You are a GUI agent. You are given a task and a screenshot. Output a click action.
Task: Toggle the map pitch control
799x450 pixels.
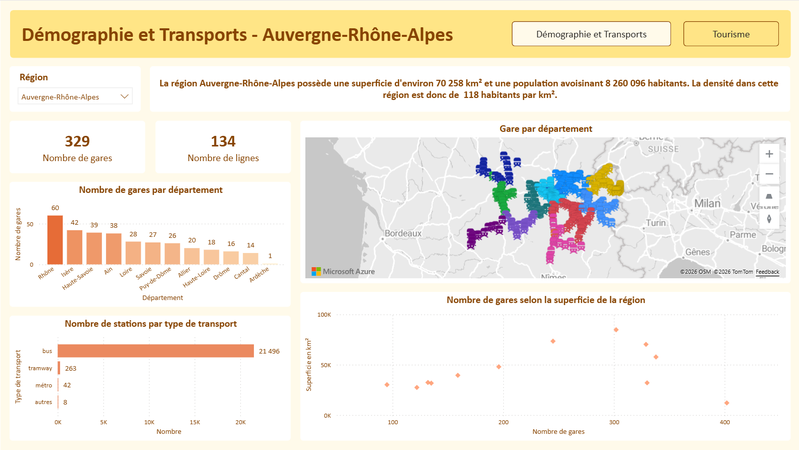pos(768,197)
